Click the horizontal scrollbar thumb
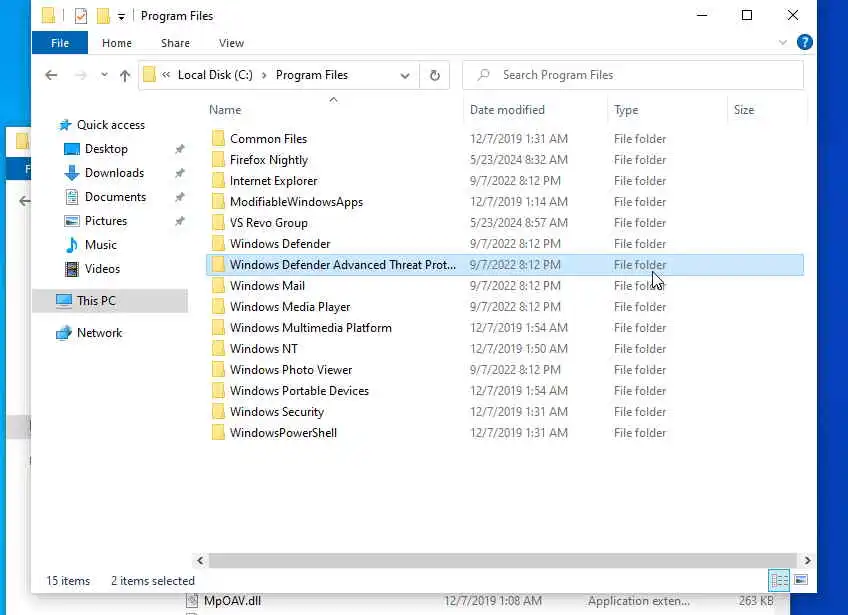848x615 pixels. (503, 560)
